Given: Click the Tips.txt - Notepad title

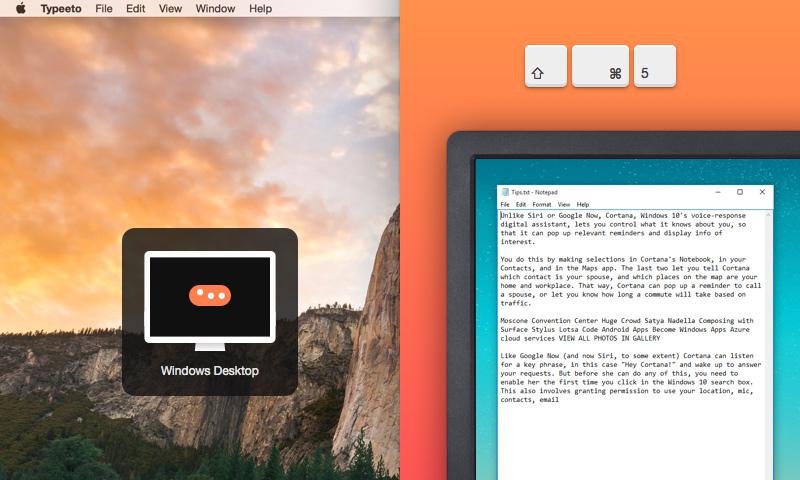Looking at the screenshot, I should click(534, 192).
